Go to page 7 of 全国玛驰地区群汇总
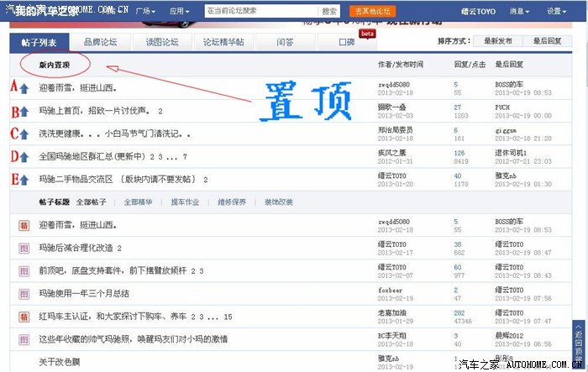The image size is (588, 372). tap(185, 157)
